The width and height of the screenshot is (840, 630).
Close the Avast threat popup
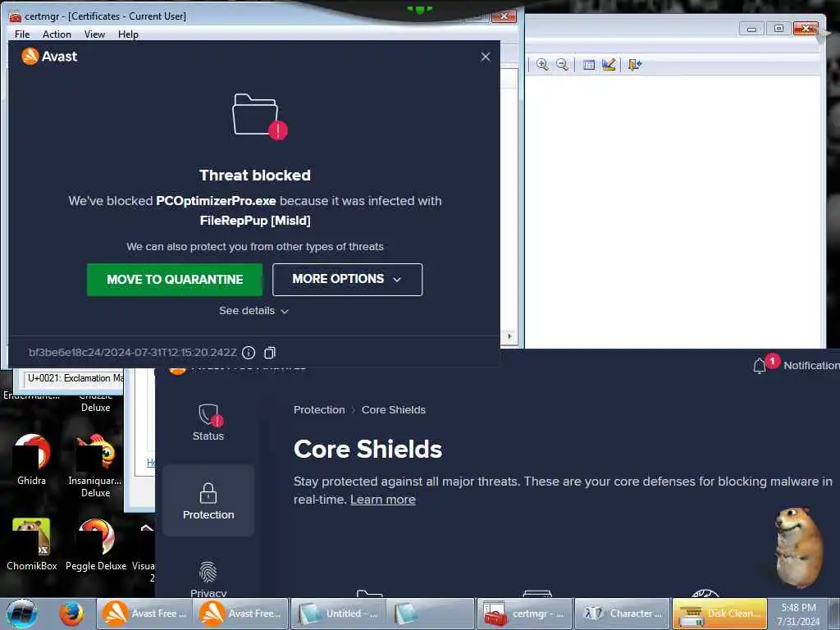pyautogui.click(x=486, y=57)
